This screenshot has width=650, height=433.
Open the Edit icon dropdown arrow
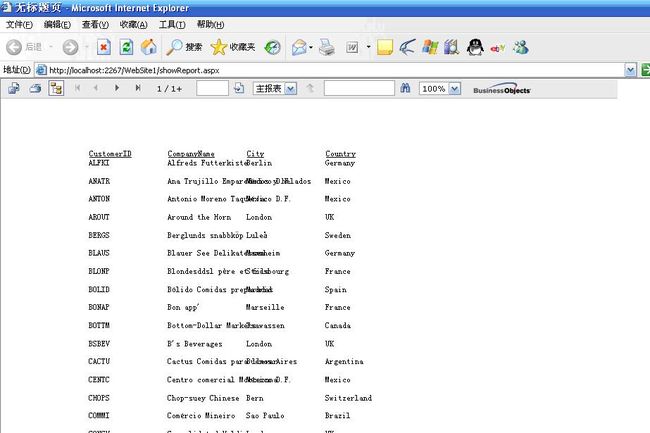pyautogui.click(x=368, y=47)
